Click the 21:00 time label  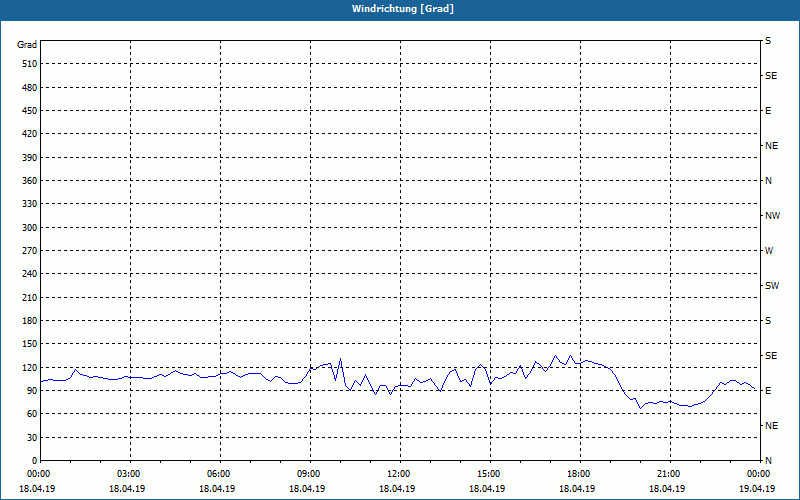click(x=668, y=474)
